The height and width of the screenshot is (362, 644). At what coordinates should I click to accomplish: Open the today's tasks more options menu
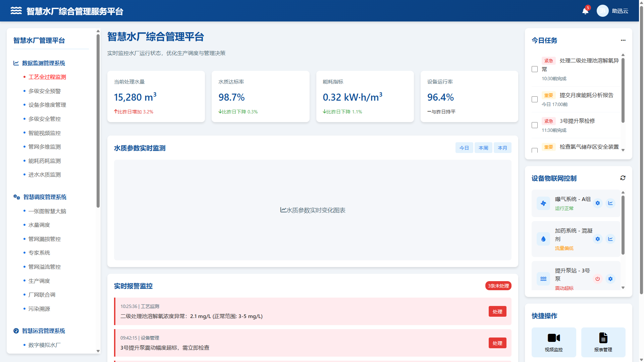point(623,40)
